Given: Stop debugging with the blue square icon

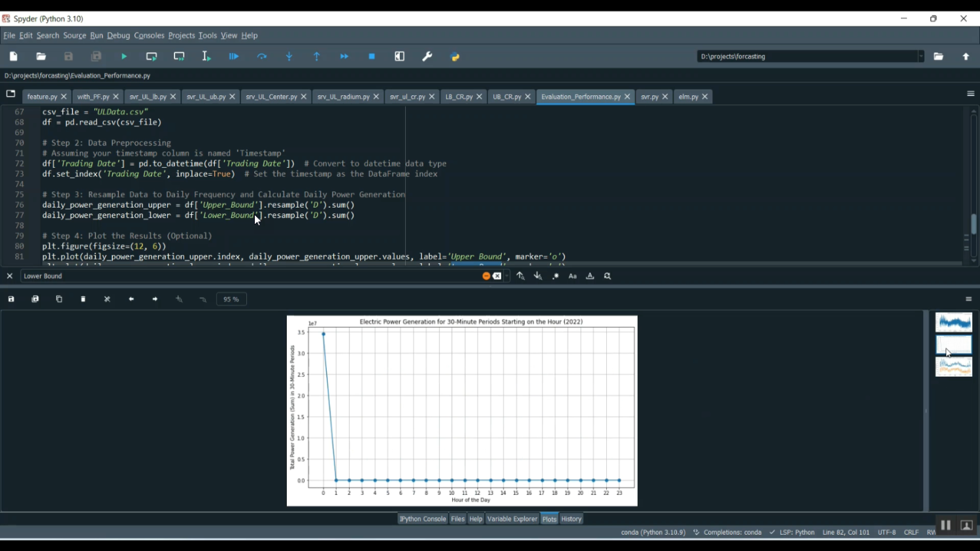Looking at the screenshot, I should click(372, 57).
